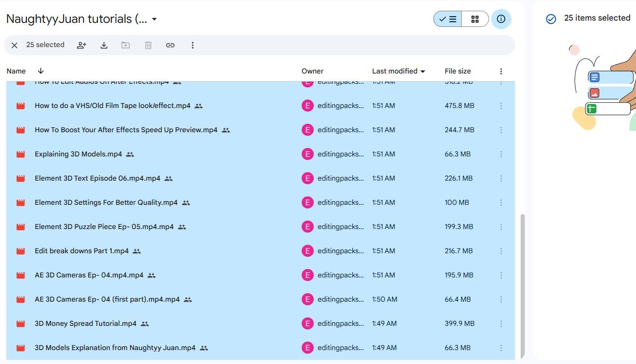
Task: Click the File size column header
Action: [x=458, y=71]
